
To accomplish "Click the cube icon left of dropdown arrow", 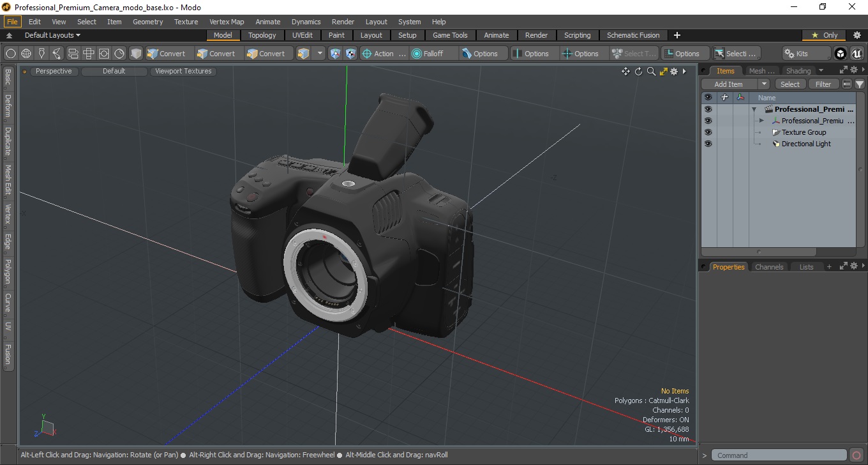I will 303,54.
